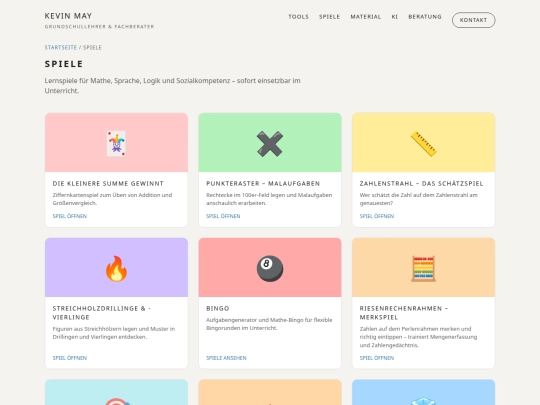Open the Tools menu item

pyautogui.click(x=298, y=17)
